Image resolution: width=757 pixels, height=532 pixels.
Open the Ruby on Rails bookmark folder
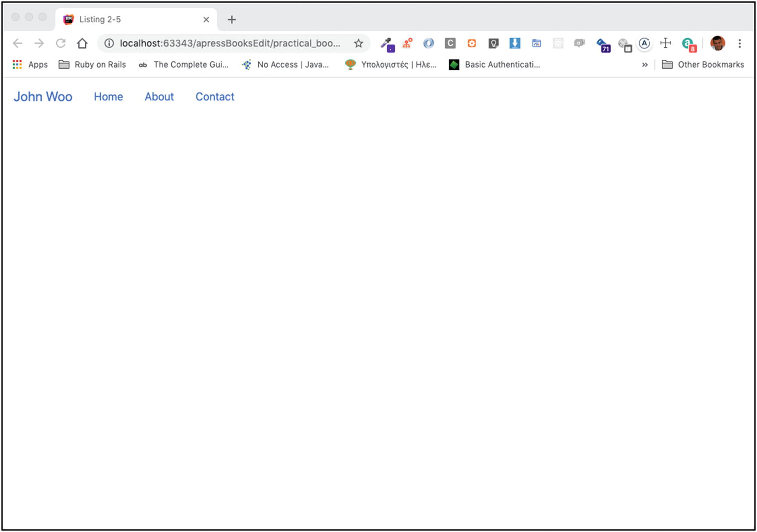click(x=93, y=65)
